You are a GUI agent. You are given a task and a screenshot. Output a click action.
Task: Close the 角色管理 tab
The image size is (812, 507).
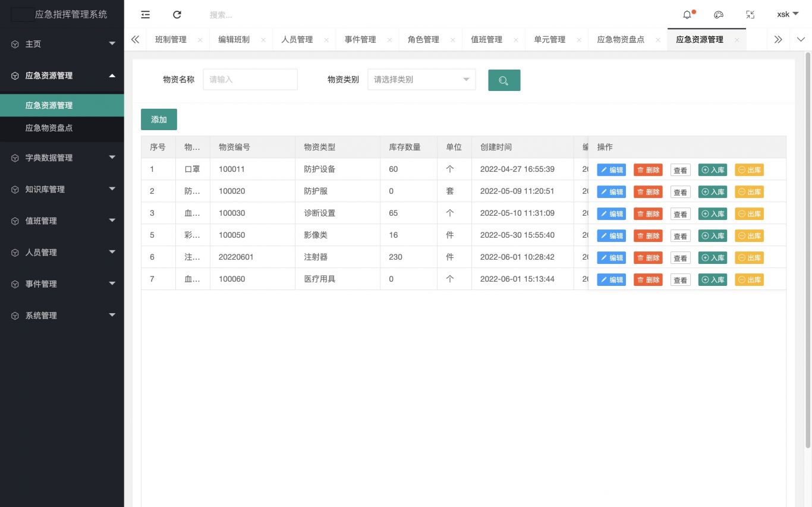coord(452,40)
